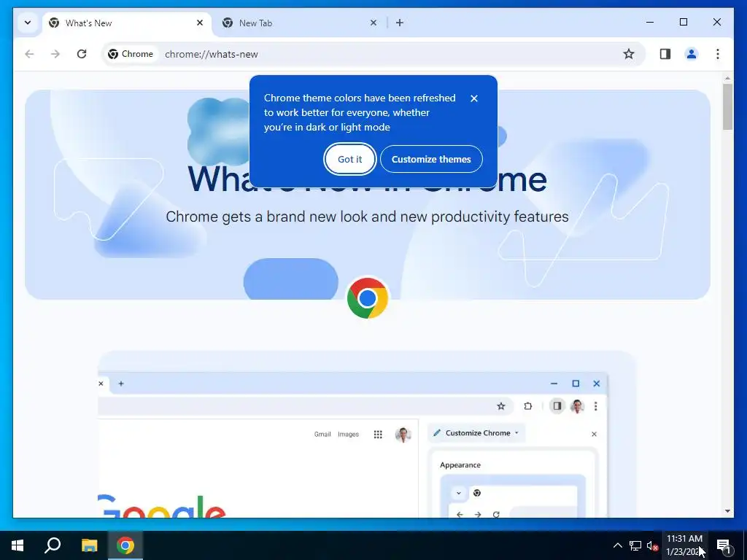The image size is (747, 560).
Task: Open the tab search dropdown arrow
Action: point(28,23)
